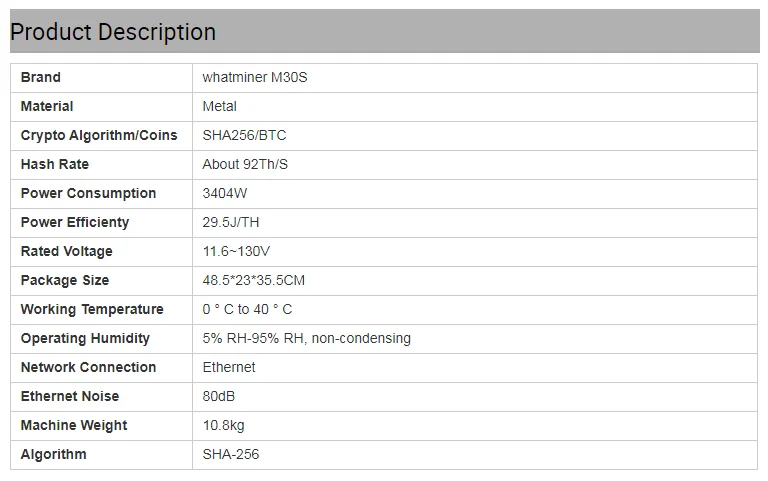
Task: Click the 5% RH-95% RH humidity value
Action: click(307, 338)
